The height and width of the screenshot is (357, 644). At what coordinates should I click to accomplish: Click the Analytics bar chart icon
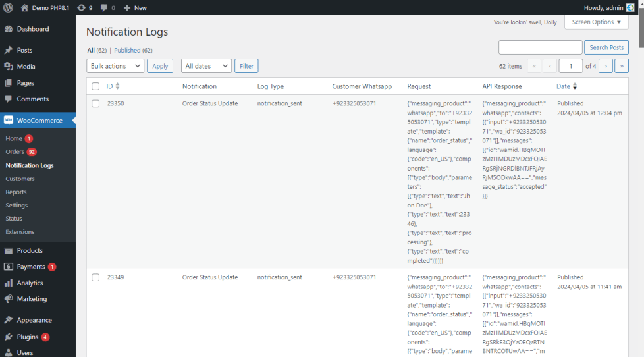pos(9,283)
